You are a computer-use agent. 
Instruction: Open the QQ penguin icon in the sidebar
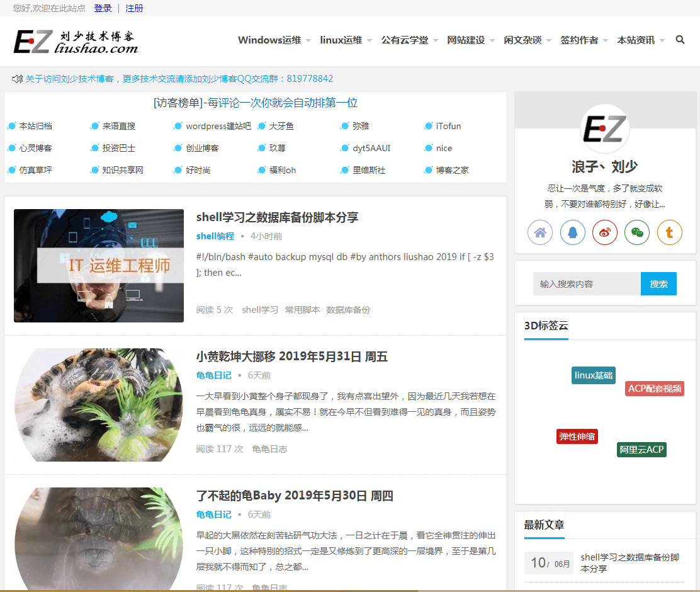click(572, 232)
